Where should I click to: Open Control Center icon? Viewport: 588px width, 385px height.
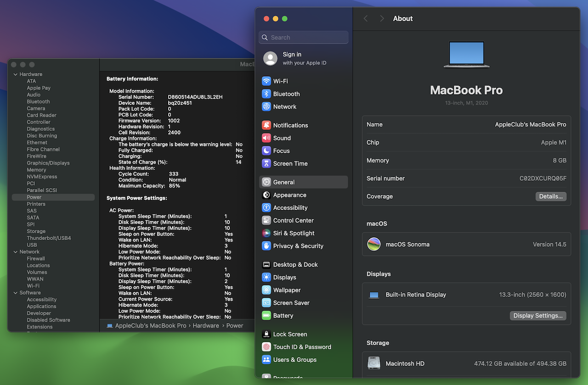[266, 221]
